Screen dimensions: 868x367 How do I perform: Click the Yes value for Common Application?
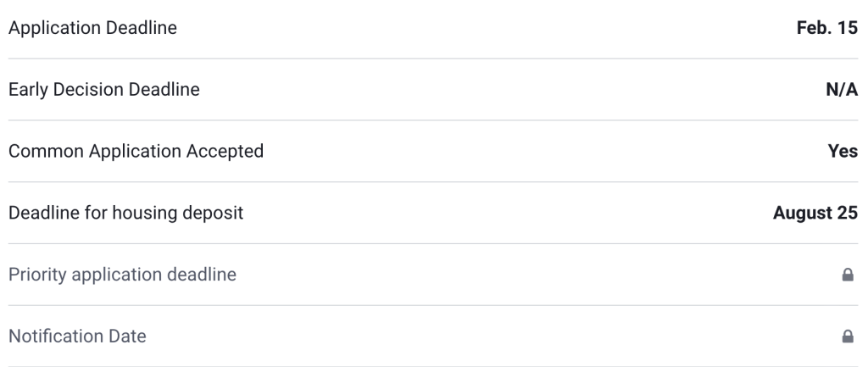[x=843, y=152]
